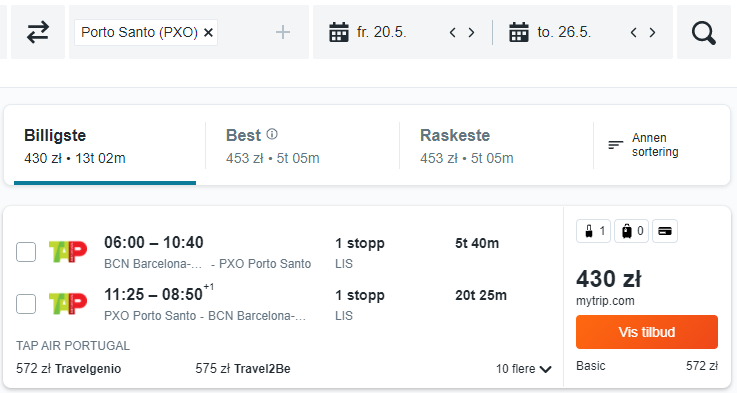Remove Porto Santo (PXO) destination chip
This screenshot has height=393, width=737.
tap(208, 32)
